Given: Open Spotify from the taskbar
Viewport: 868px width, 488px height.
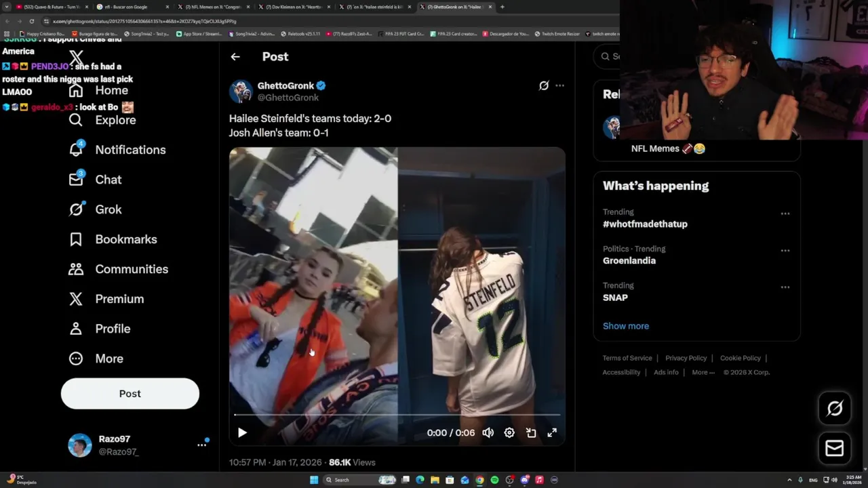Looking at the screenshot, I should tap(494, 480).
